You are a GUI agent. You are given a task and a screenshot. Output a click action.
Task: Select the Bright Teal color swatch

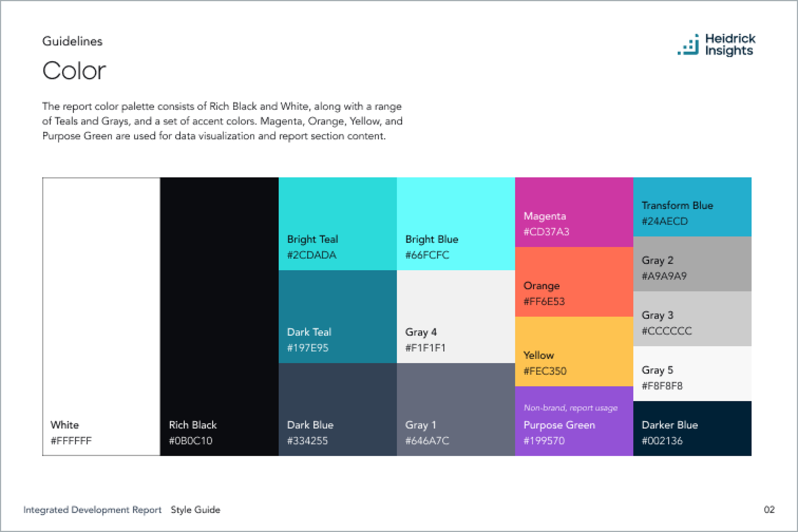click(x=337, y=224)
